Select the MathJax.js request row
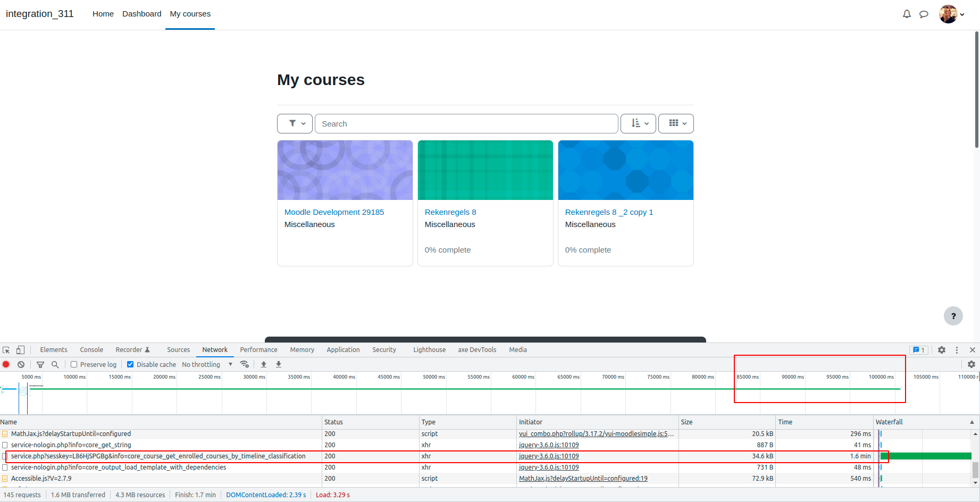980x502 pixels. point(485,434)
